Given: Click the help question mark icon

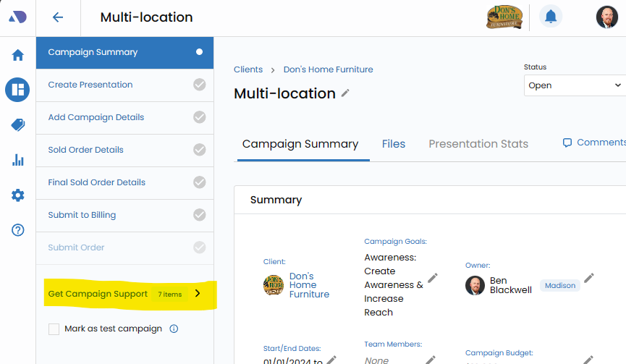Looking at the screenshot, I should coord(18,230).
